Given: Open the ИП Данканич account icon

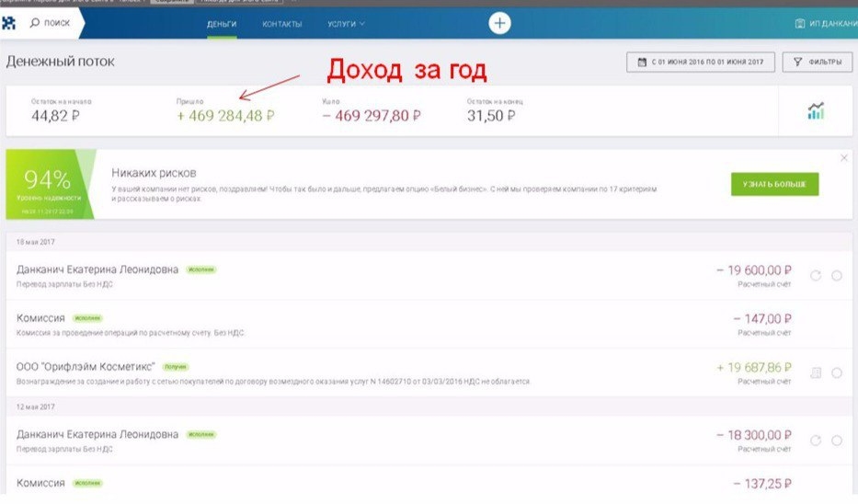Looking at the screenshot, I should tap(800, 24).
